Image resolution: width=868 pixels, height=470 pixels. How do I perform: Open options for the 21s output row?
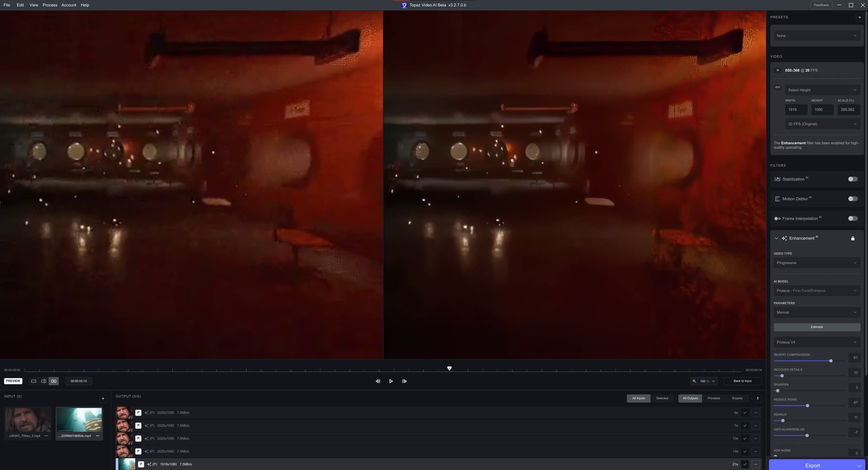coord(755,464)
